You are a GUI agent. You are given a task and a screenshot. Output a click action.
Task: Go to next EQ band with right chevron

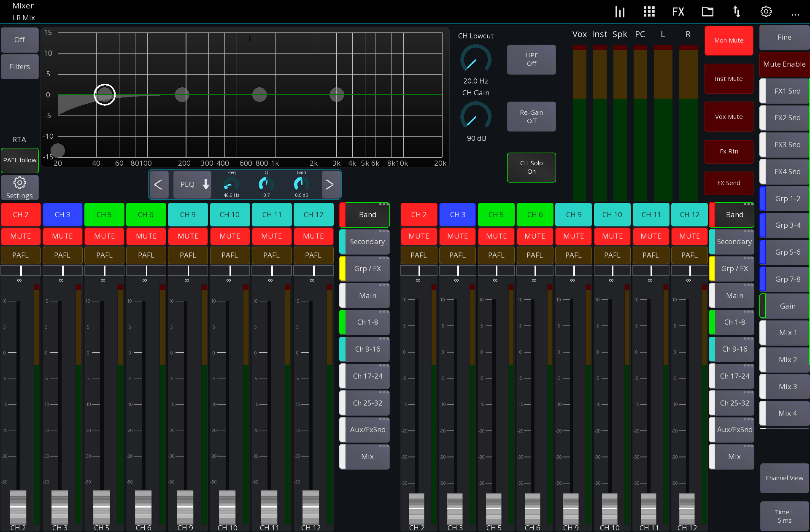pyautogui.click(x=331, y=185)
